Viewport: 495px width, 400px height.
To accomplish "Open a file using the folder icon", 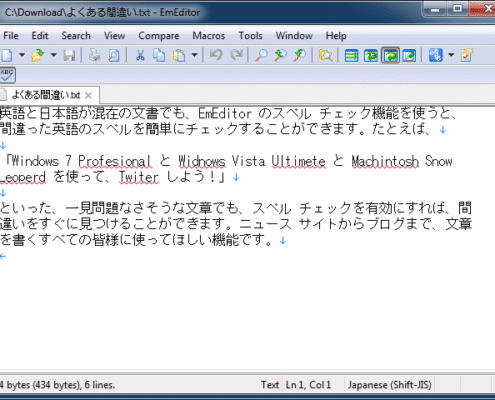I will click(x=38, y=55).
